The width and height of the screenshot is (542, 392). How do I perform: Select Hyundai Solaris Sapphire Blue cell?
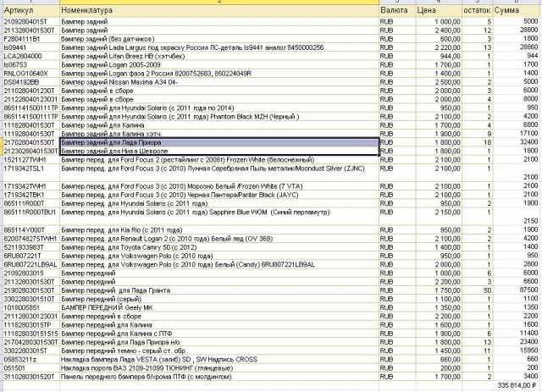coord(219,217)
